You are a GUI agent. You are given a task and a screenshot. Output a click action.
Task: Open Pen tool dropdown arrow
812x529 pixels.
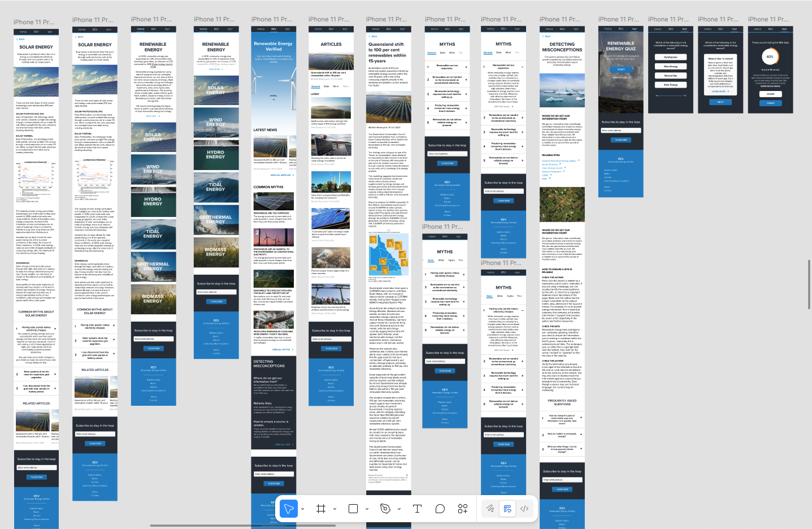point(399,509)
